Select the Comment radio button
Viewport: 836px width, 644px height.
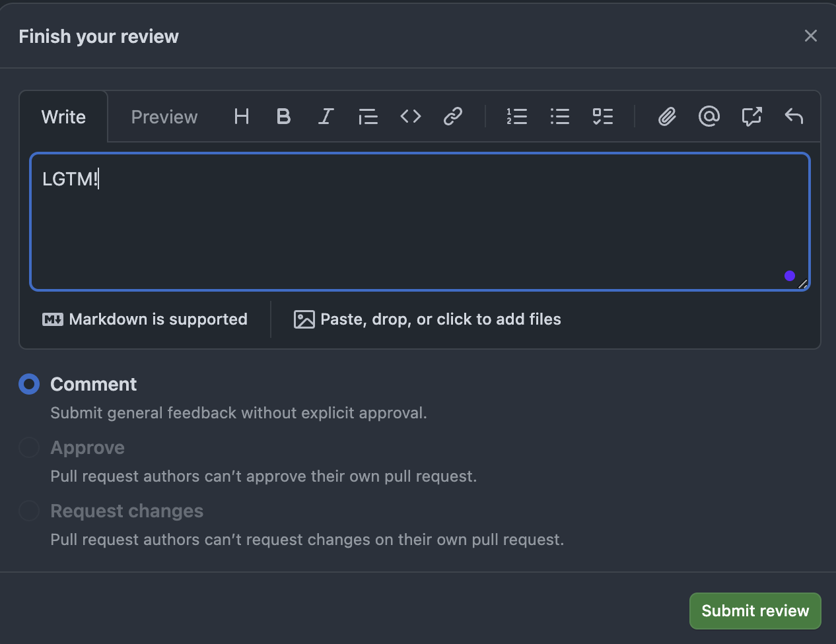29,383
